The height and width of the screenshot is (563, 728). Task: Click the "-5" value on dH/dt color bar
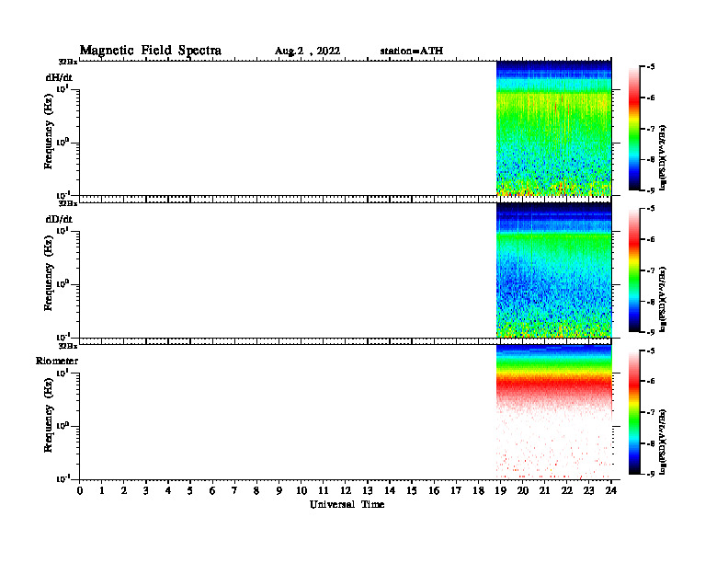(651, 67)
